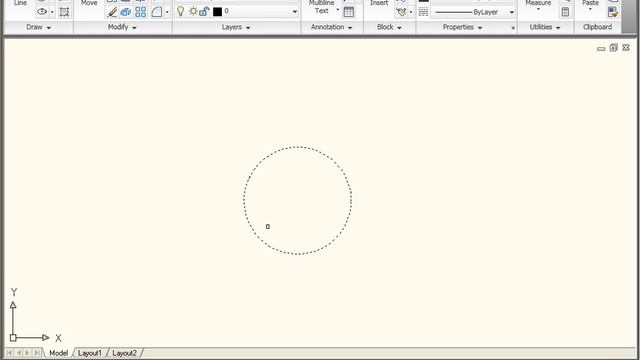The image size is (640, 360).
Task: Switch to the Layout1 tab
Action: [x=89, y=353]
